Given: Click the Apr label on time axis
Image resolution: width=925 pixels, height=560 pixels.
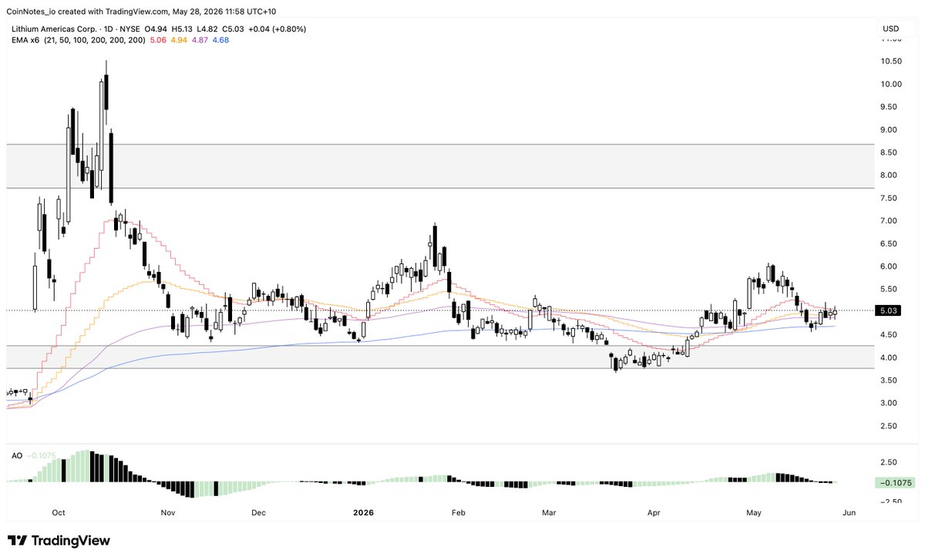Looking at the screenshot, I should [654, 512].
